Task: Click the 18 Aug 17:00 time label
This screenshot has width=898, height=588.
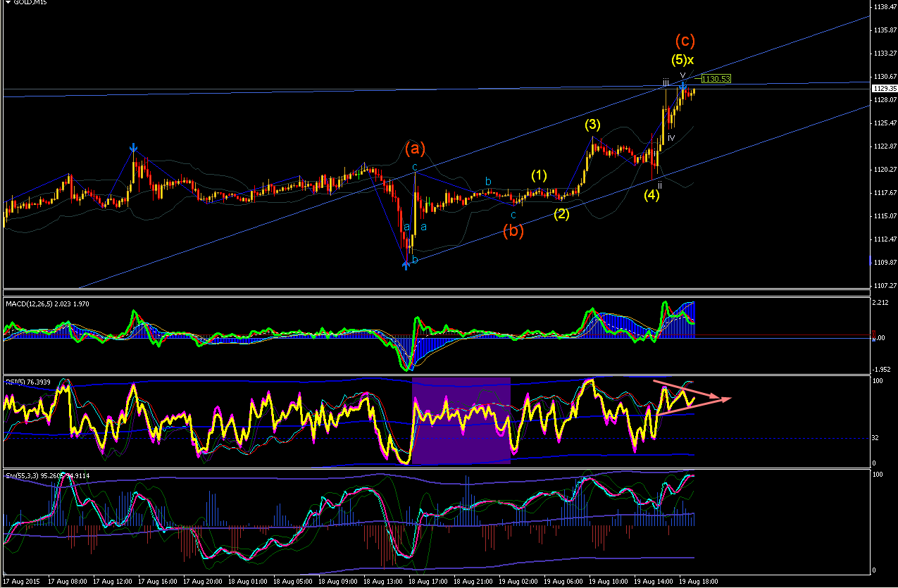Action: [428, 582]
